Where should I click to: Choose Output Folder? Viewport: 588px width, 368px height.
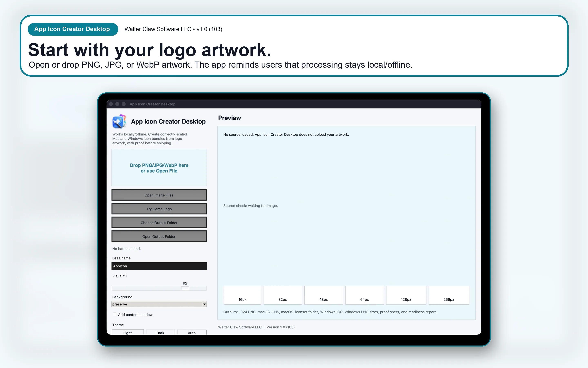point(159,223)
